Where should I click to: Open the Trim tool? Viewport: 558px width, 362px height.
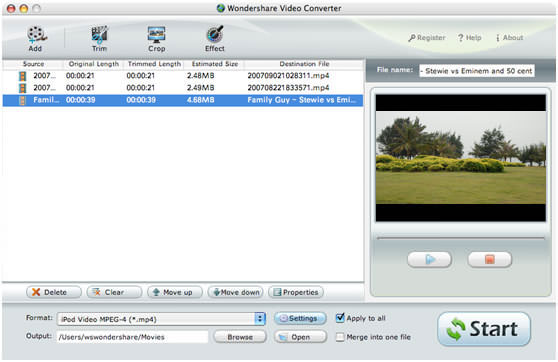point(99,39)
